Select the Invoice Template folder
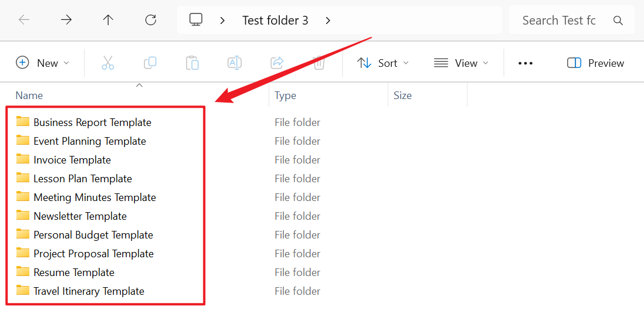 click(x=72, y=160)
